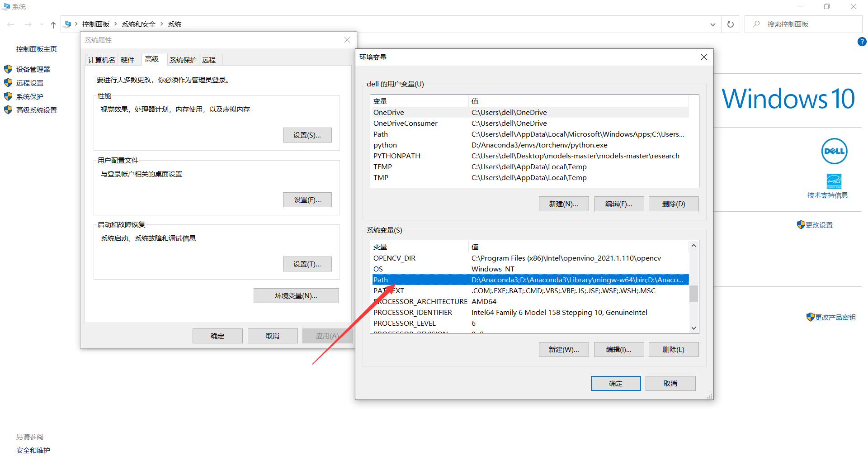This screenshot has width=868, height=466.
Task: Switch to 系统保护 tab in 系统属性
Action: click(x=183, y=60)
